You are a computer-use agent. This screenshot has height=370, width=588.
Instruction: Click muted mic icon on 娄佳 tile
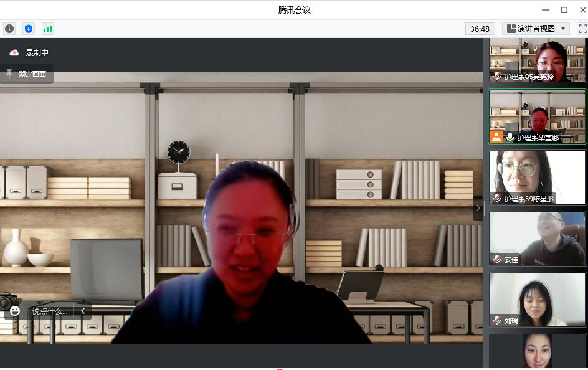[x=497, y=259]
